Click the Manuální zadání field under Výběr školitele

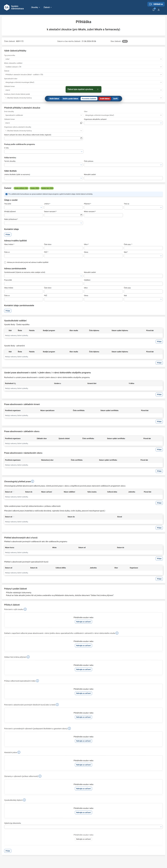(x=124, y=178)
